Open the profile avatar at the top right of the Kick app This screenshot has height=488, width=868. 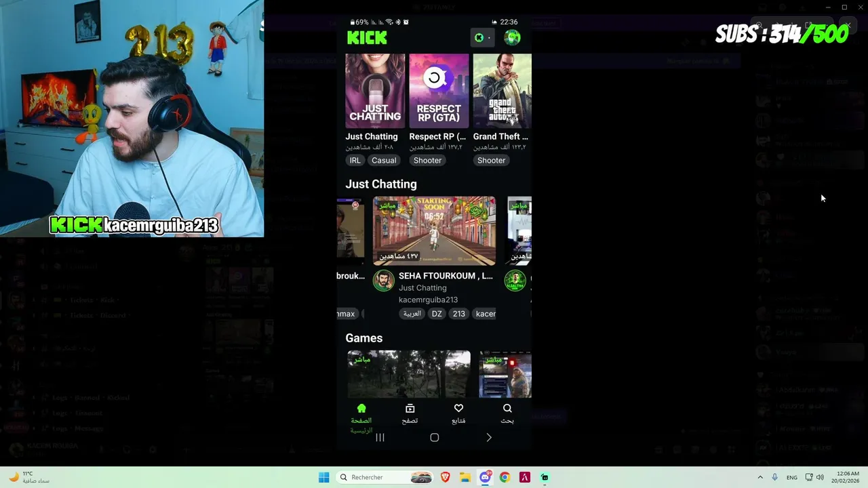(512, 38)
